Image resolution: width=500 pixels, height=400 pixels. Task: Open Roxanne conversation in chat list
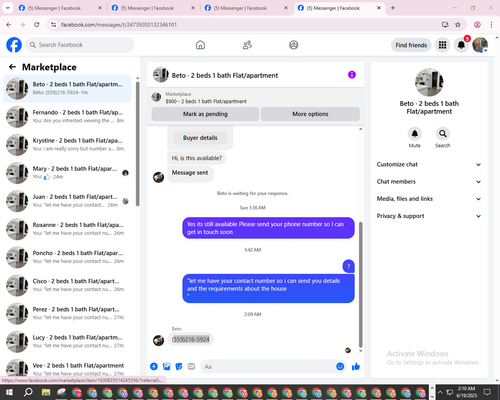[x=67, y=229]
